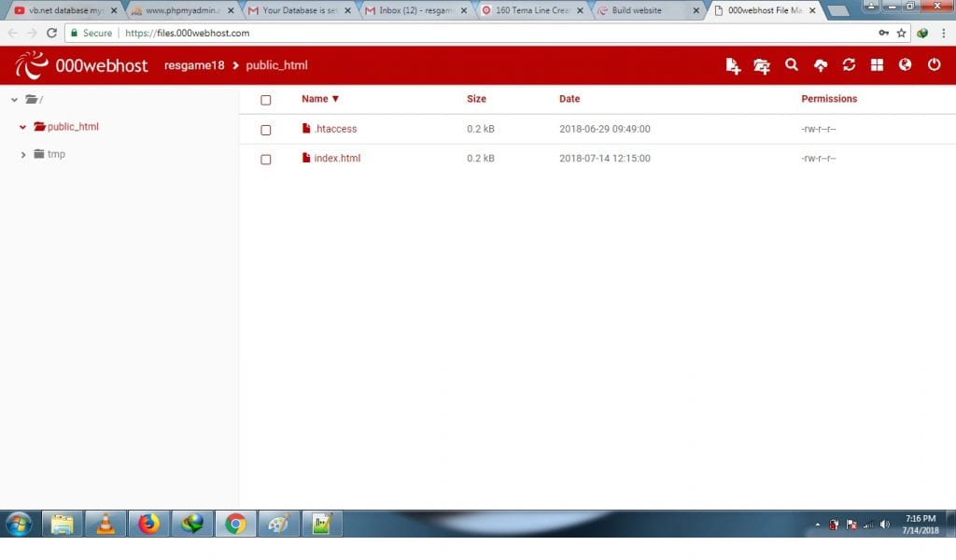
Task: Open the index.html file name
Action: pyautogui.click(x=337, y=158)
